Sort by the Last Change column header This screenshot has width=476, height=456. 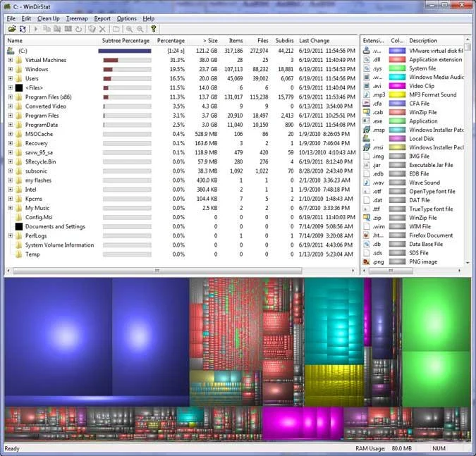pos(315,41)
